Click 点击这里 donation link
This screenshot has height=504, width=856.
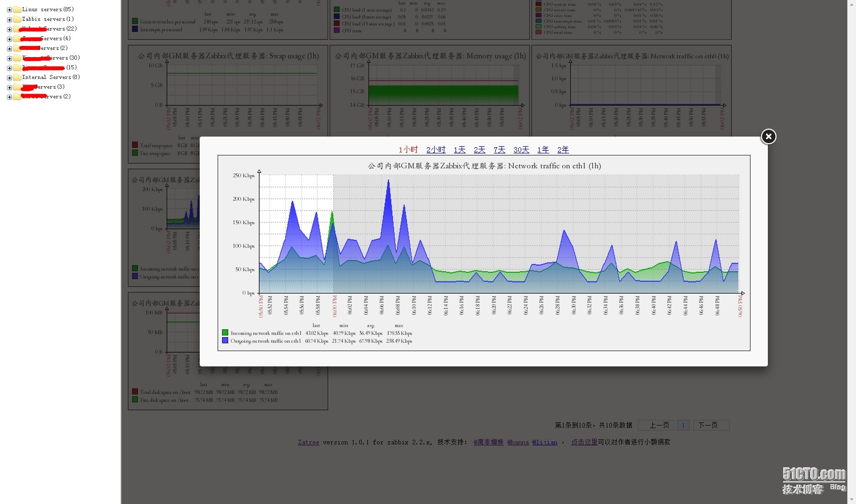(584, 442)
